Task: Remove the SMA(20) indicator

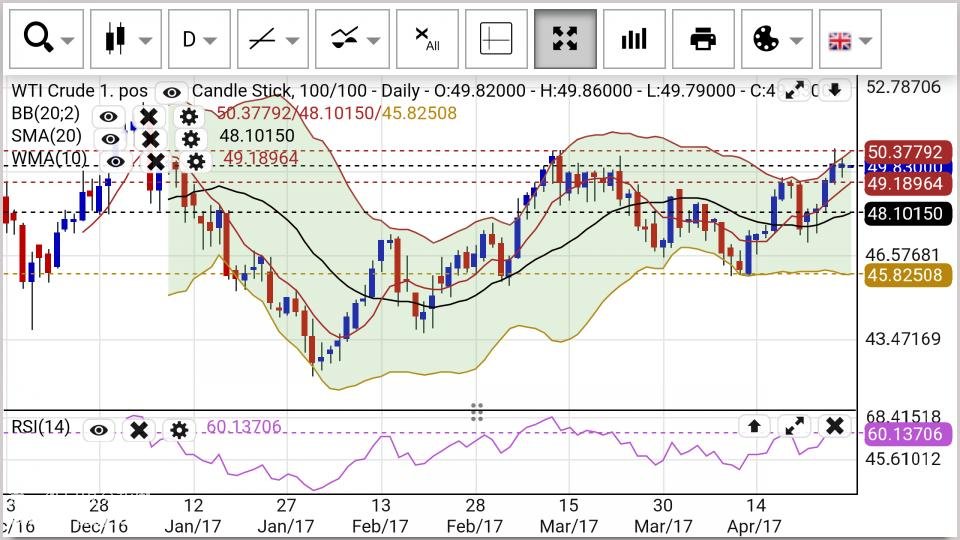Action: click(x=150, y=139)
